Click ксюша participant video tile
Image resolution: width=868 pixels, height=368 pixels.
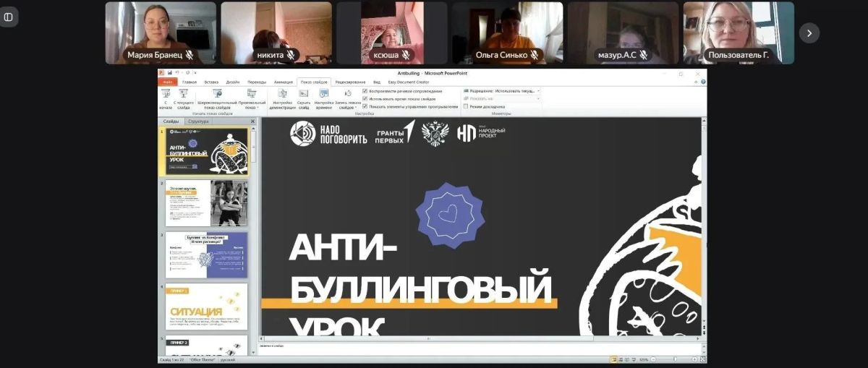(x=391, y=33)
